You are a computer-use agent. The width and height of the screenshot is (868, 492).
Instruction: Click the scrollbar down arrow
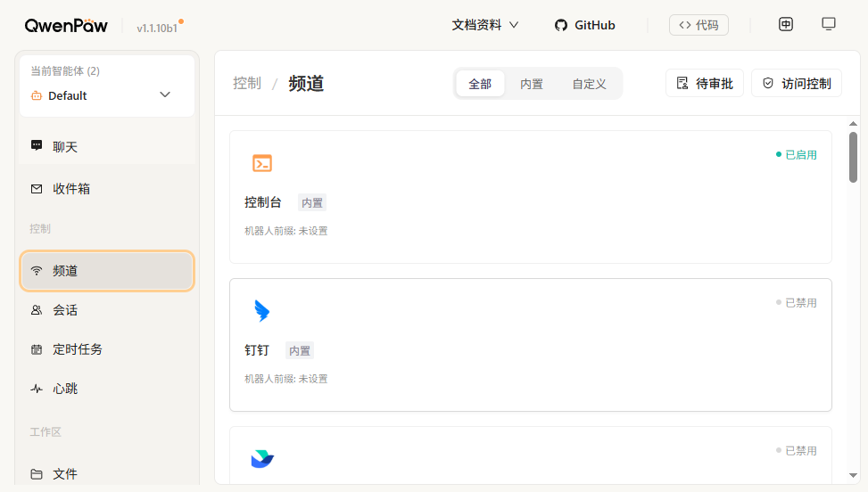click(853, 475)
